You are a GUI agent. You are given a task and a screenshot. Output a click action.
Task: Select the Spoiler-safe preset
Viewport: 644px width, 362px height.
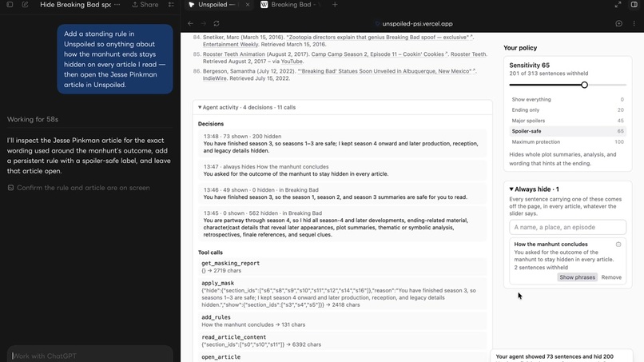567,131
